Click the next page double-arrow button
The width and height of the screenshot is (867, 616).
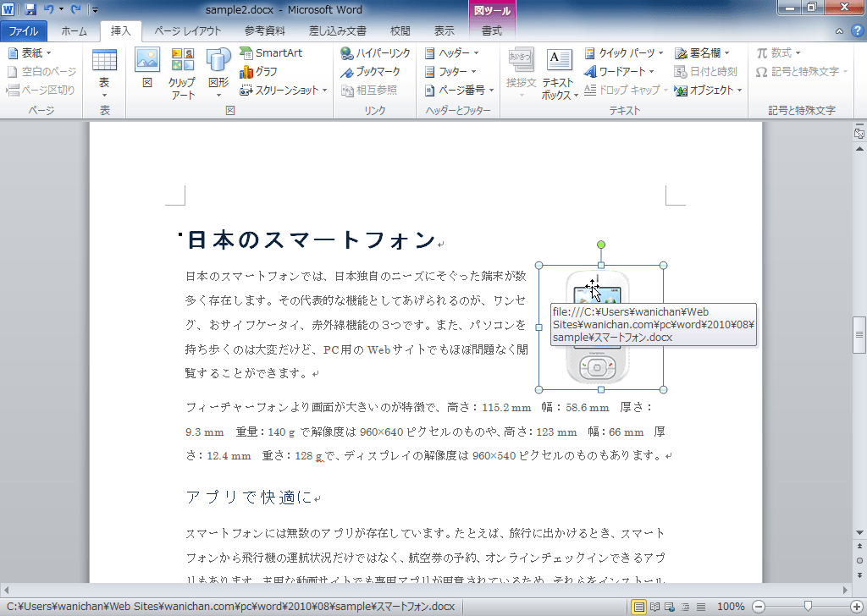pos(859,575)
